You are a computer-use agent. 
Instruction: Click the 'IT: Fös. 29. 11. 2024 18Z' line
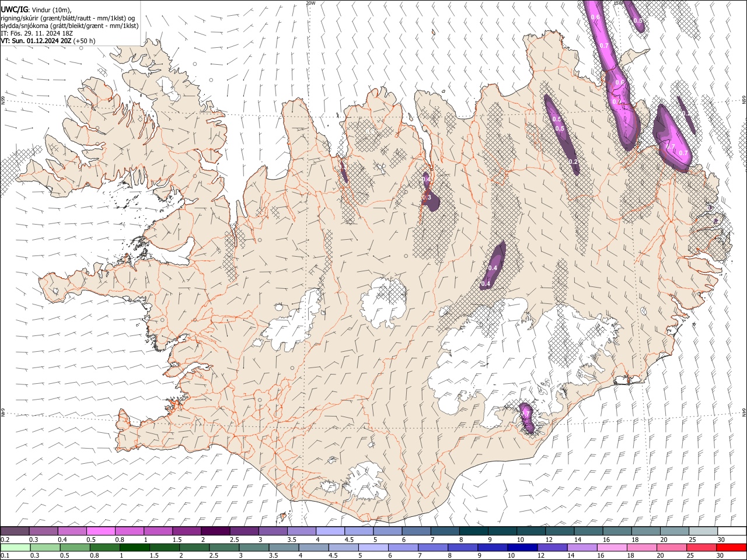pyautogui.click(x=37, y=33)
